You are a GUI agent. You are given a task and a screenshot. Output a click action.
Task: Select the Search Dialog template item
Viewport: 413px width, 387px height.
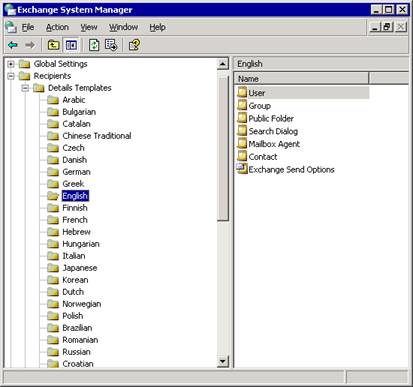tap(273, 131)
